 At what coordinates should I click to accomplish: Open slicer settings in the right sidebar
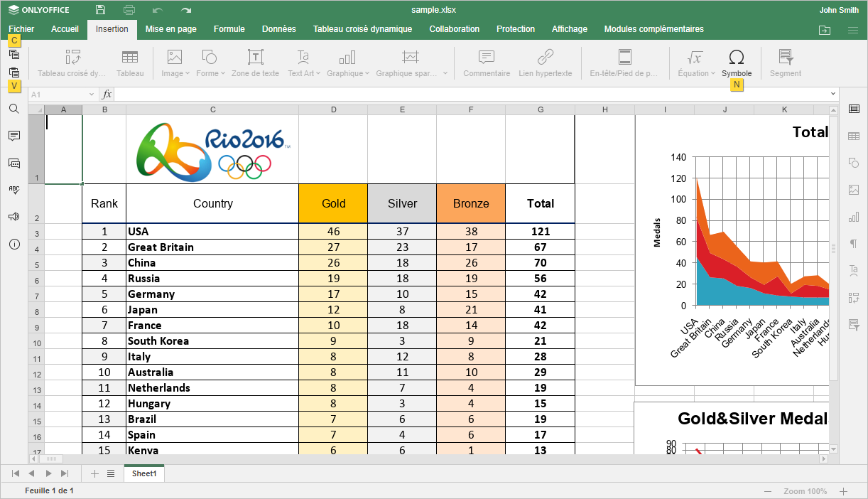(854, 325)
